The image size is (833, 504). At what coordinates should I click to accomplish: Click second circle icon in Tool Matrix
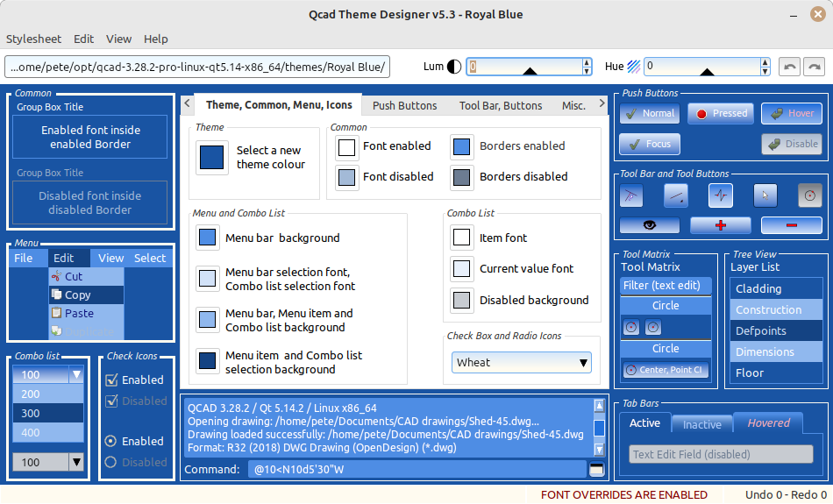pyautogui.click(x=653, y=327)
